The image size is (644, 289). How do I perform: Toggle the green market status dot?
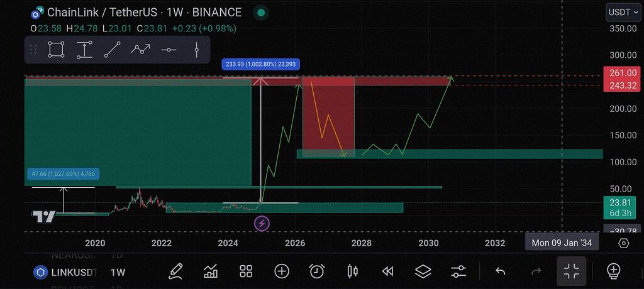click(261, 13)
